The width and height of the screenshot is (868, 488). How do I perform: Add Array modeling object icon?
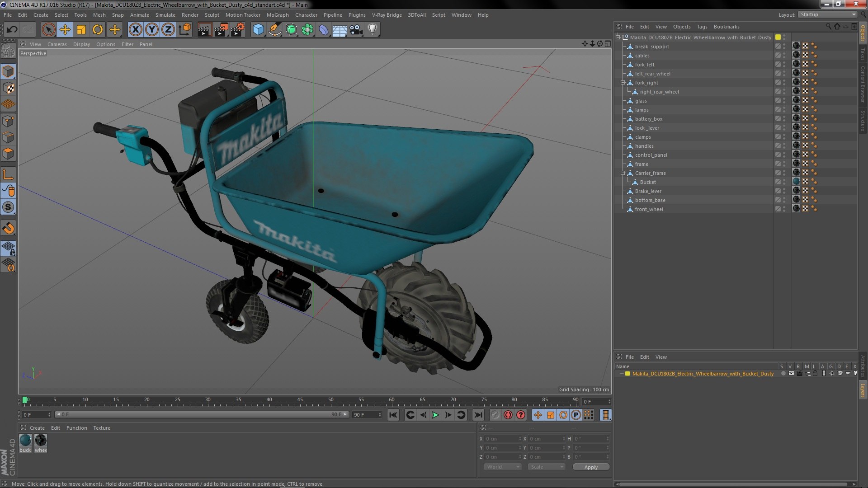307,30
